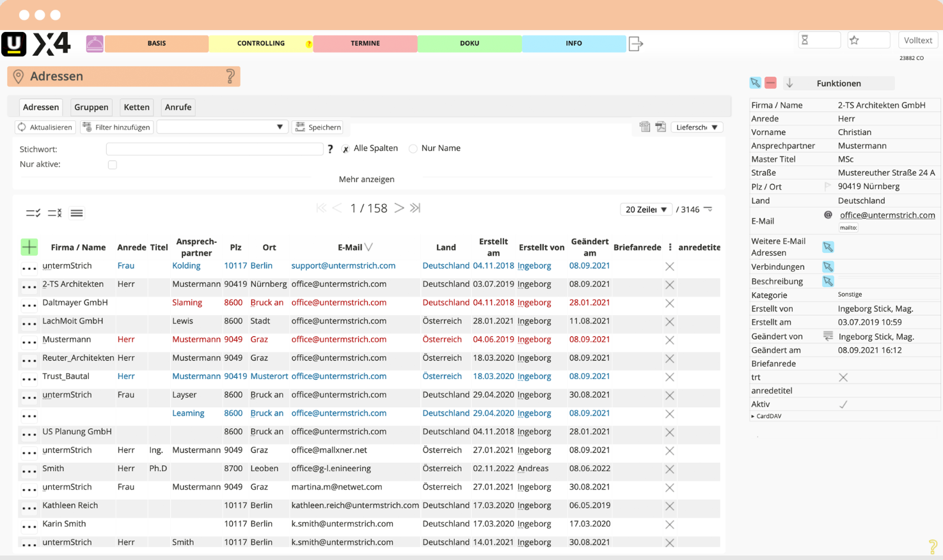Jump to last page with double-arrow icon
The height and width of the screenshot is (560, 943).
(x=415, y=208)
